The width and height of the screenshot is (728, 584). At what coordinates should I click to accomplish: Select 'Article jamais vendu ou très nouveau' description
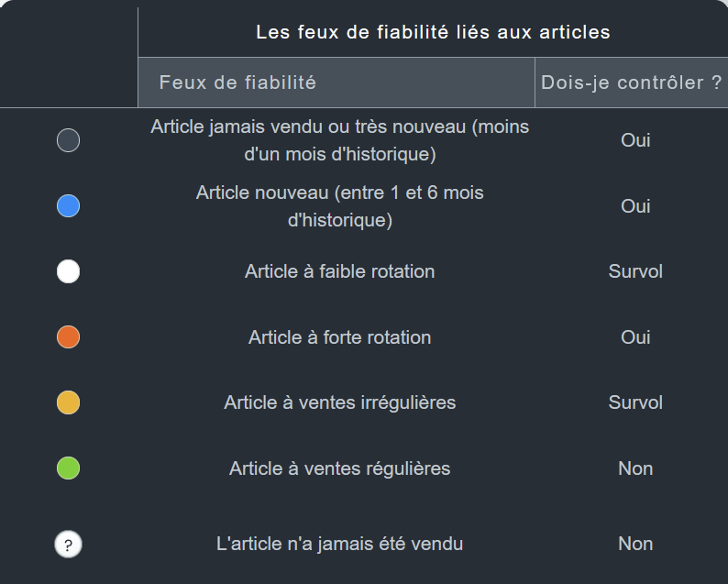(340, 140)
